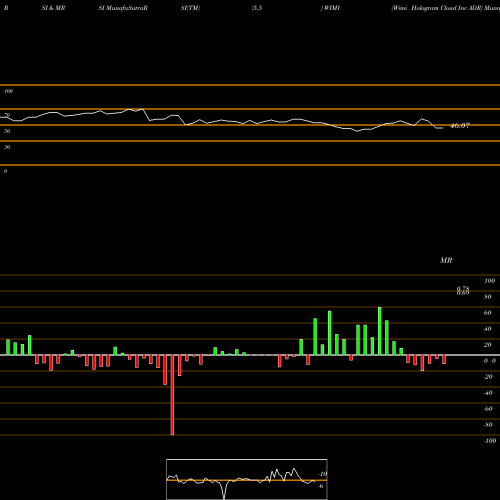The width and height of the screenshot is (500, 500).
Task: Click the MR axis label 40
Action: click(488, 329)
